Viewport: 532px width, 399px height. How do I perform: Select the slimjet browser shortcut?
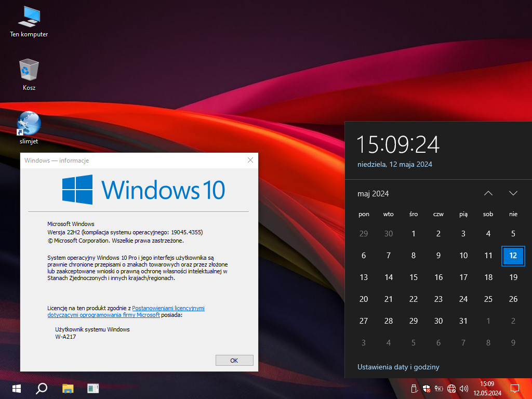(29, 124)
